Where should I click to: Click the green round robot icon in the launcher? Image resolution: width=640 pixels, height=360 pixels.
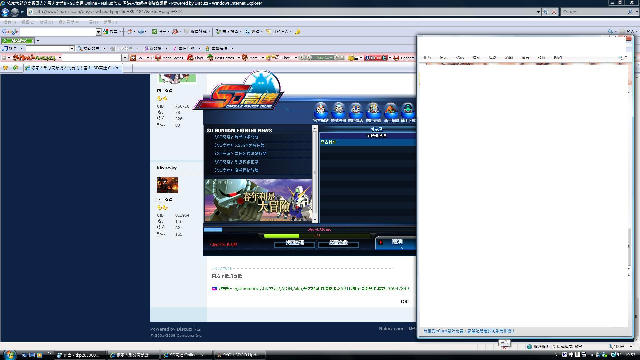point(408,111)
